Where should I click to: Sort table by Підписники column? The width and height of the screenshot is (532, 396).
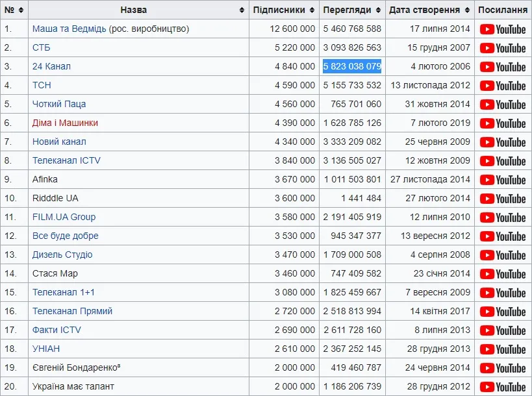pos(312,10)
